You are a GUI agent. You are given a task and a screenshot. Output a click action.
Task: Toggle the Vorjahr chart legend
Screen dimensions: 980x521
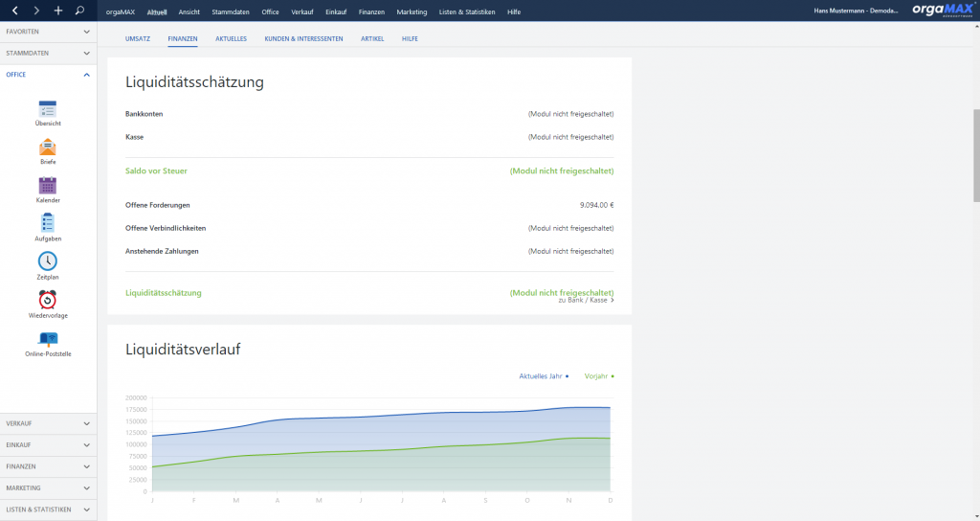(x=599, y=375)
